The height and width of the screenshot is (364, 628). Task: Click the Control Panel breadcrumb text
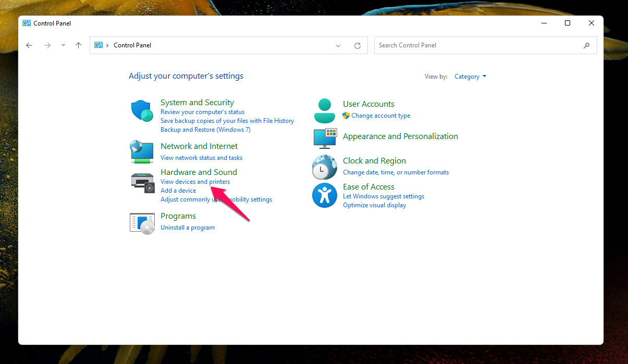tap(132, 45)
